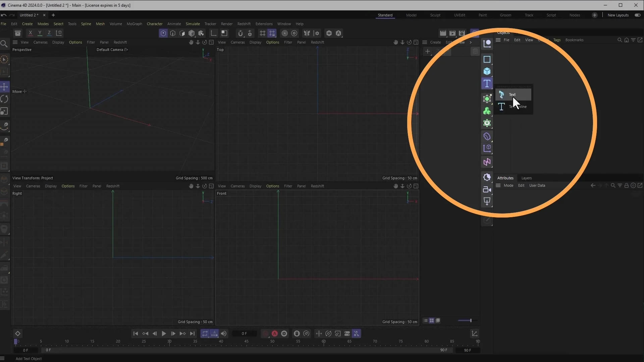644x362 pixels.
Task: Enable Autokeying red A button
Action: [x=275, y=334]
